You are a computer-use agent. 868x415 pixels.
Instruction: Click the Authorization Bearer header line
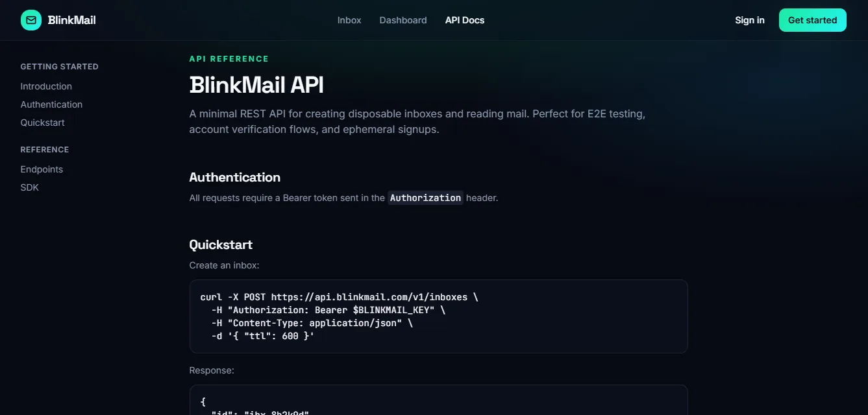tap(329, 310)
